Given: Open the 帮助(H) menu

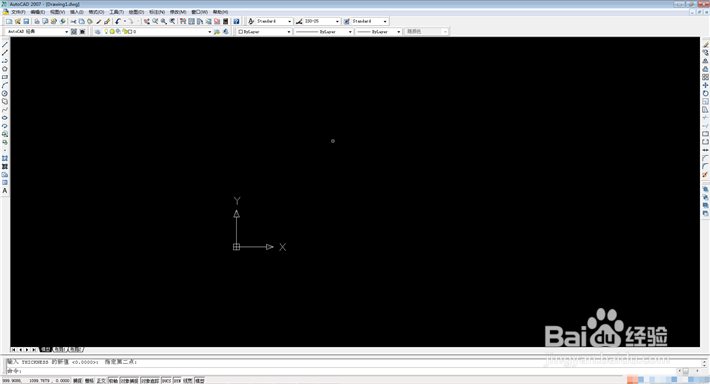Looking at the screenshot, I should [221, 12].
